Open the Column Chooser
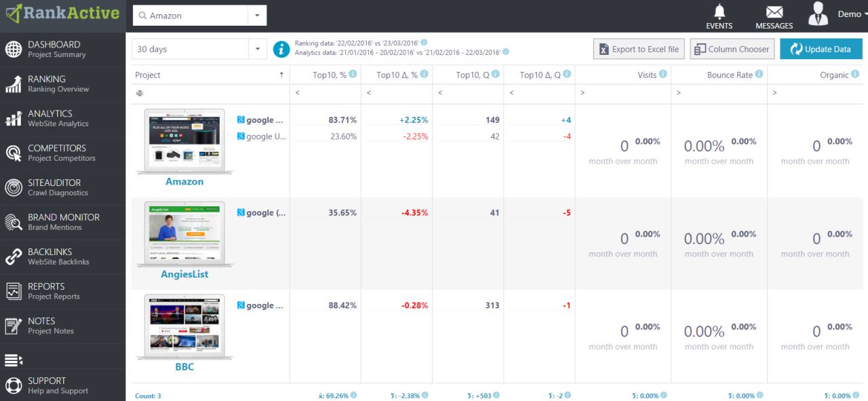 click(732, 49)
